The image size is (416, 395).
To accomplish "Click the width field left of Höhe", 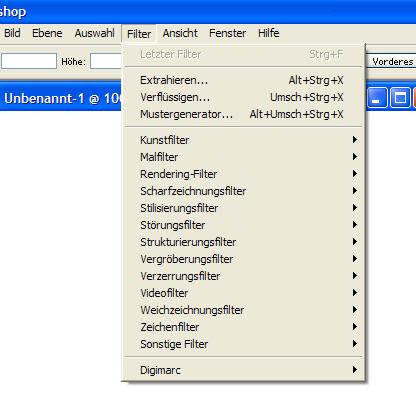I will pyautogui.click(x=29, y=61).
